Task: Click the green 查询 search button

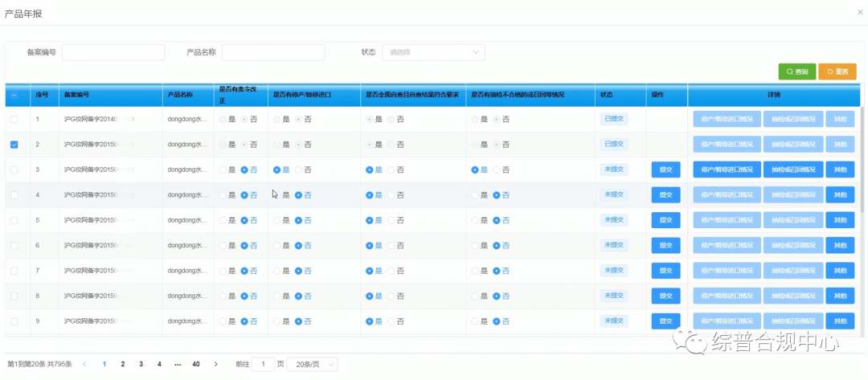Action: coord(797,72)
